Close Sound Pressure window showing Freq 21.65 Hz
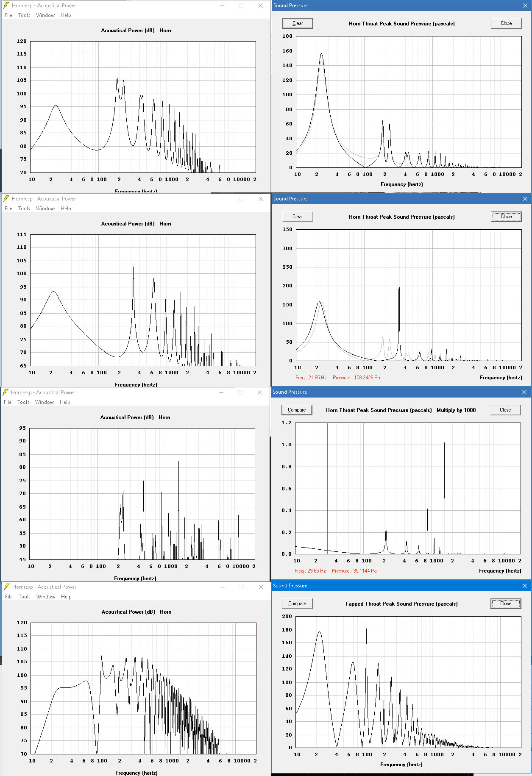Viewport: 532px width, 776px height. click(525, 199)
